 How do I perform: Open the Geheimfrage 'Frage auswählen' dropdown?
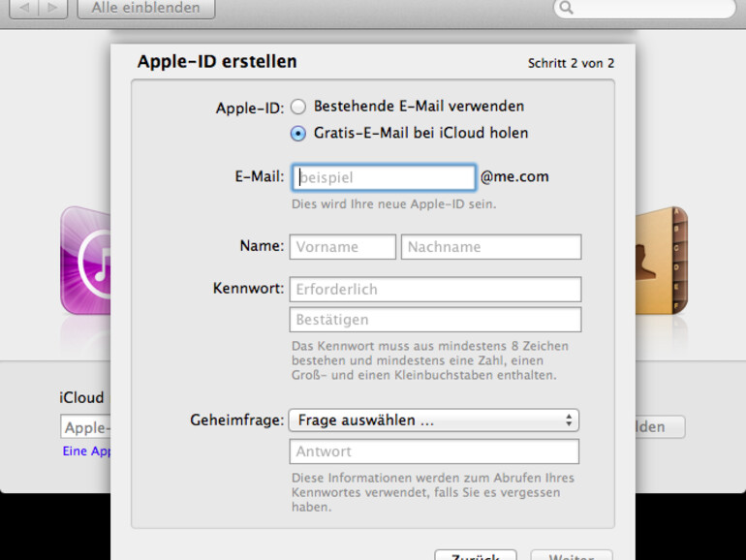pyautogui.click(x=434, y=420)
